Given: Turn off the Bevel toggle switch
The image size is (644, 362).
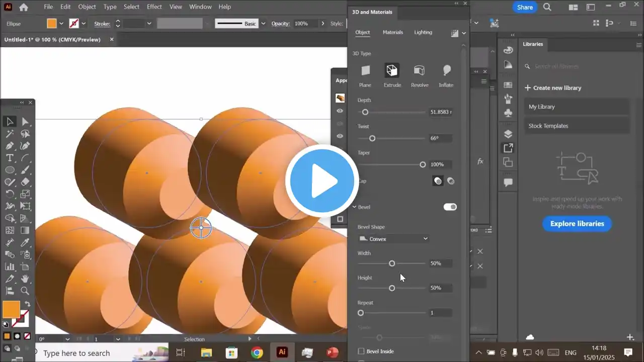Looking at the screenshot, I should pyautogui.click(x=450, y=207).
